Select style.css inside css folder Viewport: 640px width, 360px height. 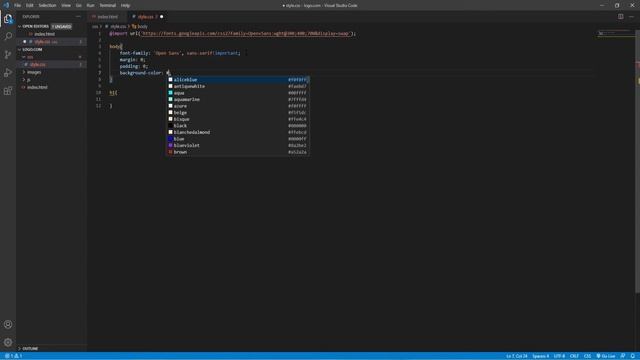click(x=38, y=64)
